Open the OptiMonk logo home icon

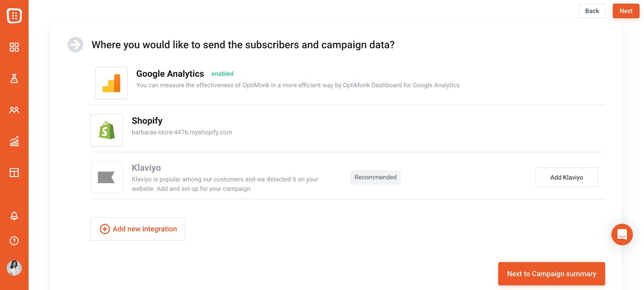14,15
